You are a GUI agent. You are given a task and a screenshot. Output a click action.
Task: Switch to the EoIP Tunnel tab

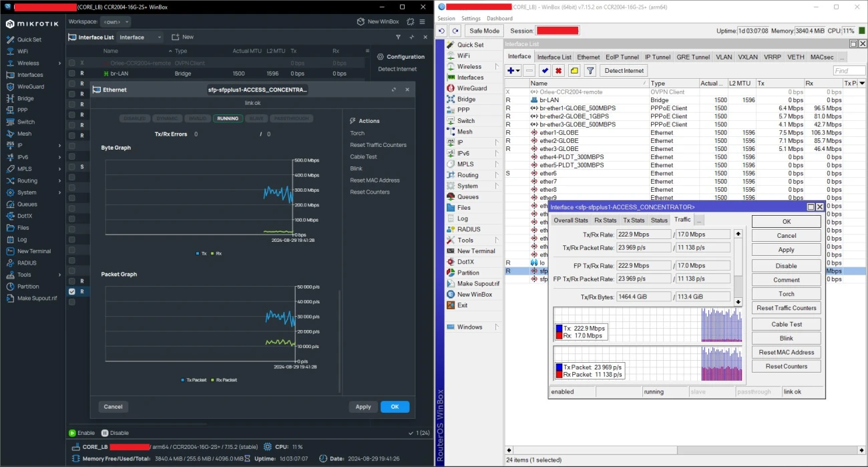pos(622,57)
